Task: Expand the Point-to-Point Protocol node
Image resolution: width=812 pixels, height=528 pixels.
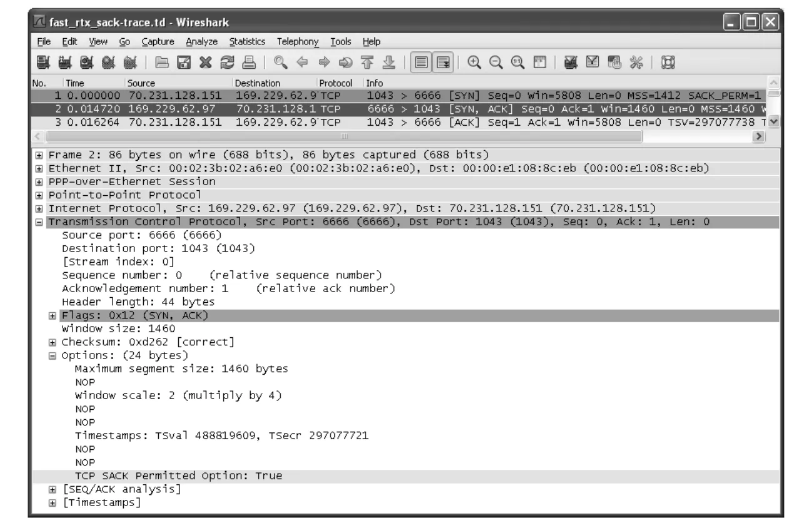Action: pos(39,195)
